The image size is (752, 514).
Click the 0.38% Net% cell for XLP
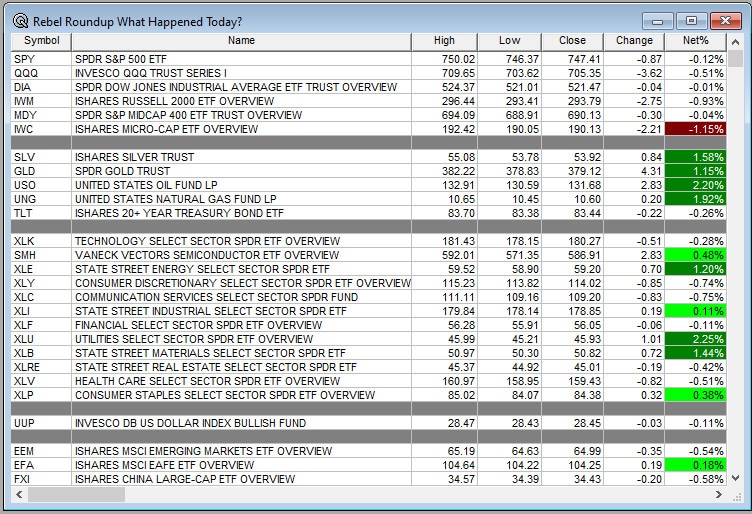pos(695,395)
